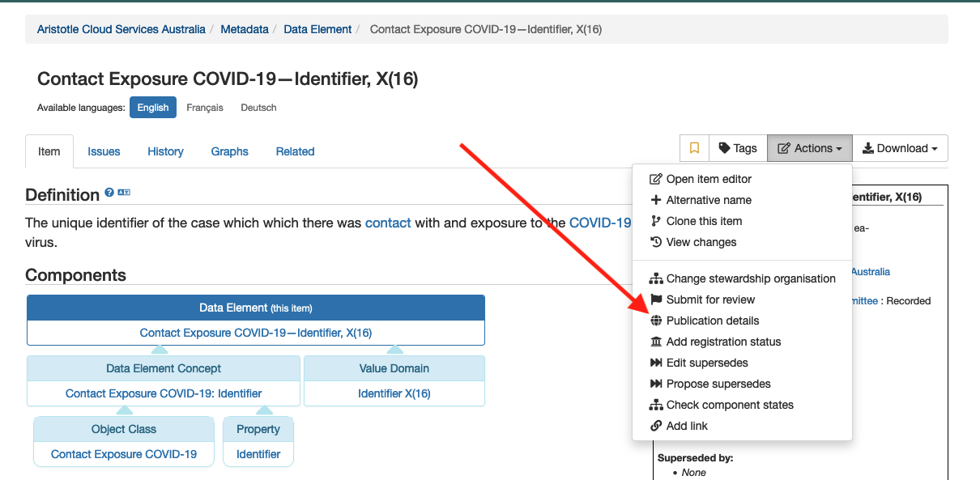Open Publication details menu item
This screenshot has height=480, width=980.
tap(713, 321)
